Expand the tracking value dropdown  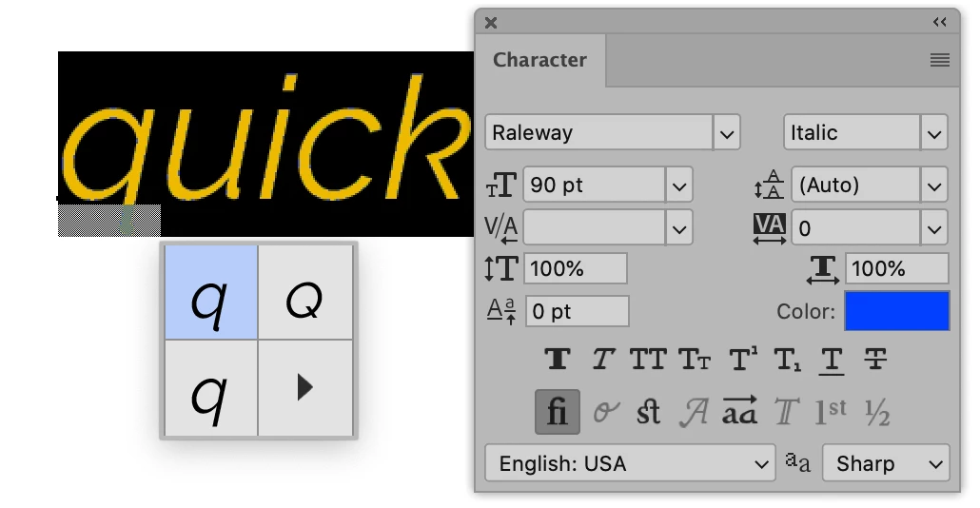coord(934,228)
